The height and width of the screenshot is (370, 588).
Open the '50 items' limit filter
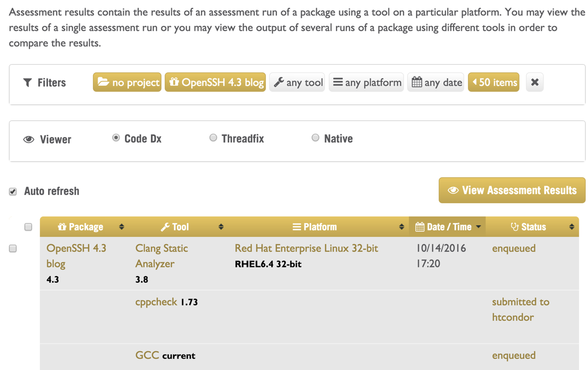click(494, 82)
